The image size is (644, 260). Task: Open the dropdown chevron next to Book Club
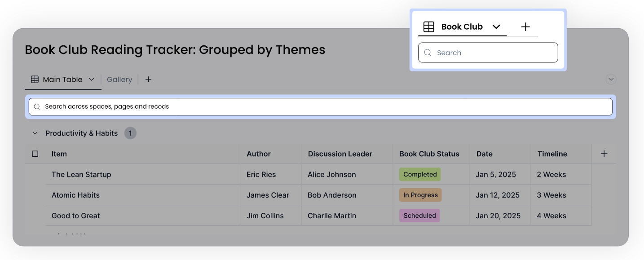click(x=496, y=27)
